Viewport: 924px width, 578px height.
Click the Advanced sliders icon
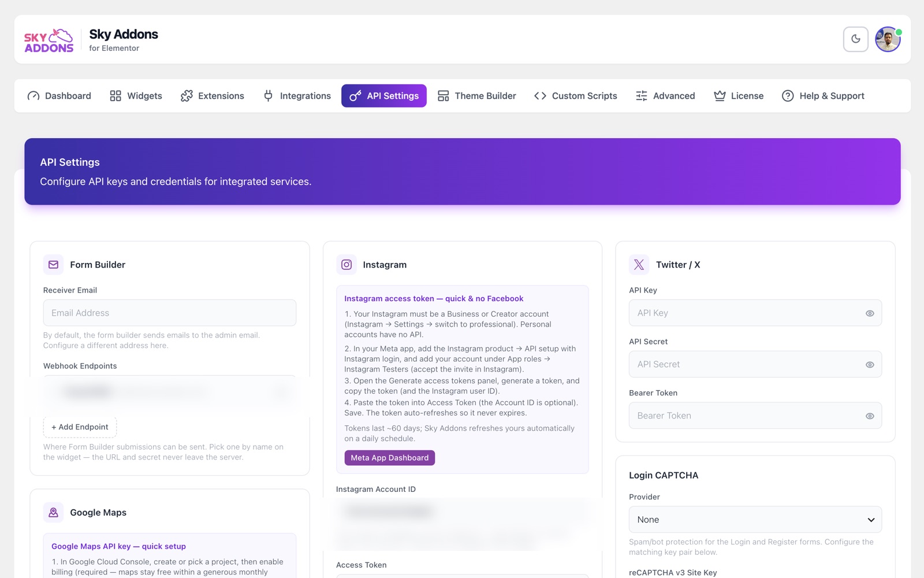642,96
